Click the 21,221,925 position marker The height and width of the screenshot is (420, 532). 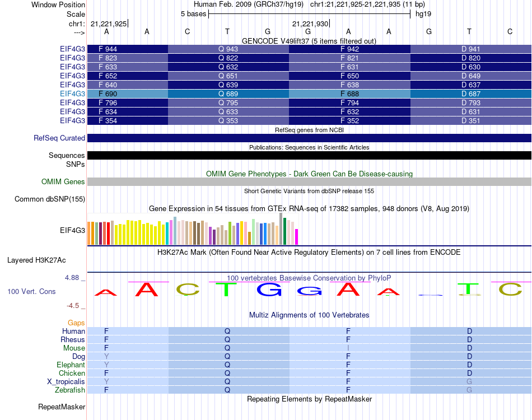[x=109, y=24]
